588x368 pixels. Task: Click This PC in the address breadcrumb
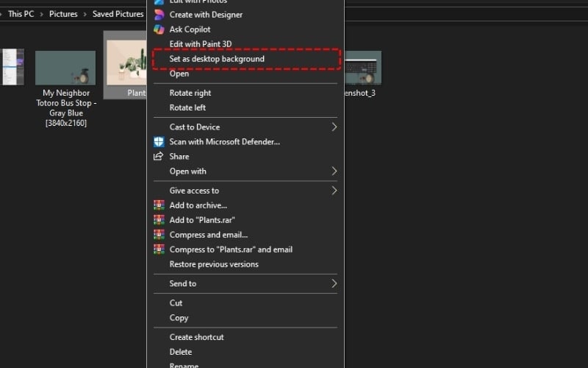21,14
